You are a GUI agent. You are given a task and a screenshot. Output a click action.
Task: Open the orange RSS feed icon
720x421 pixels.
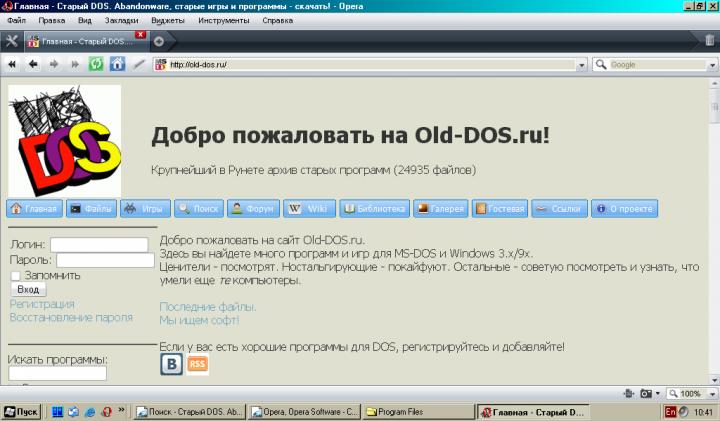coord(197,364)
